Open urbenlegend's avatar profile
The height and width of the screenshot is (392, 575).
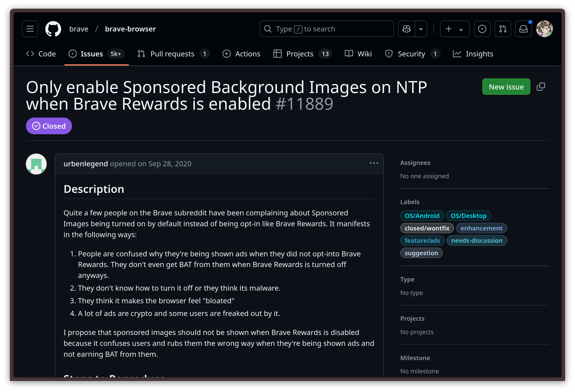coord(36,164)
